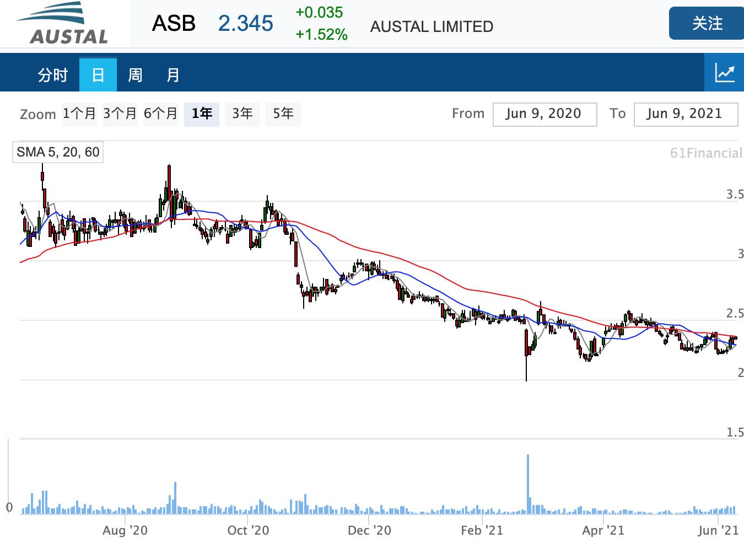Select the 日 daily chart tab
This screenshot has height=560, width=744.
98,74
